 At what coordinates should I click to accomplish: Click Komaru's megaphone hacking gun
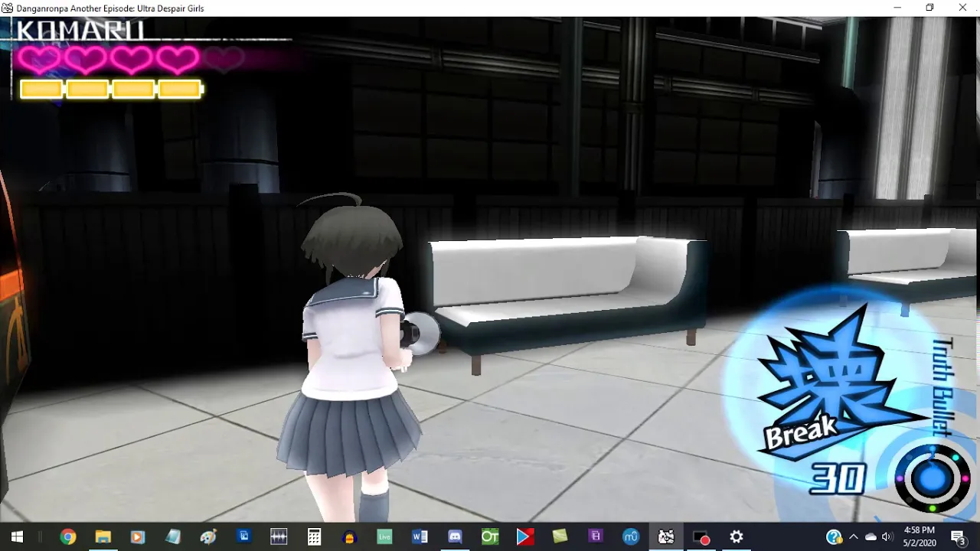click(420, 333)
